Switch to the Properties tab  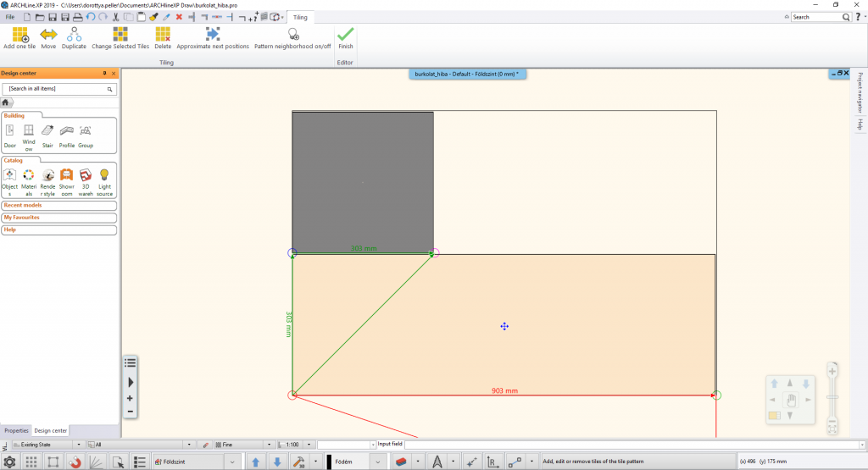click(16, 430)
